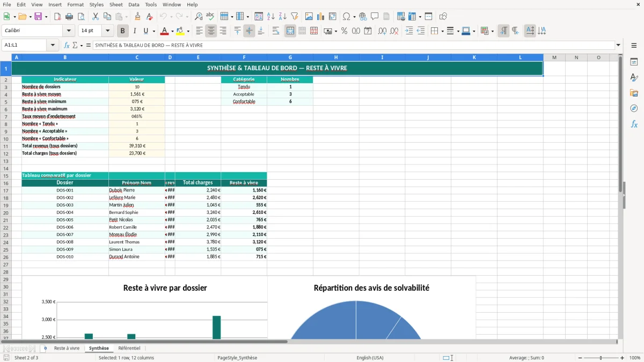Toggle Bold formatting
Viewport: 644px width, 362px height.
122,31
